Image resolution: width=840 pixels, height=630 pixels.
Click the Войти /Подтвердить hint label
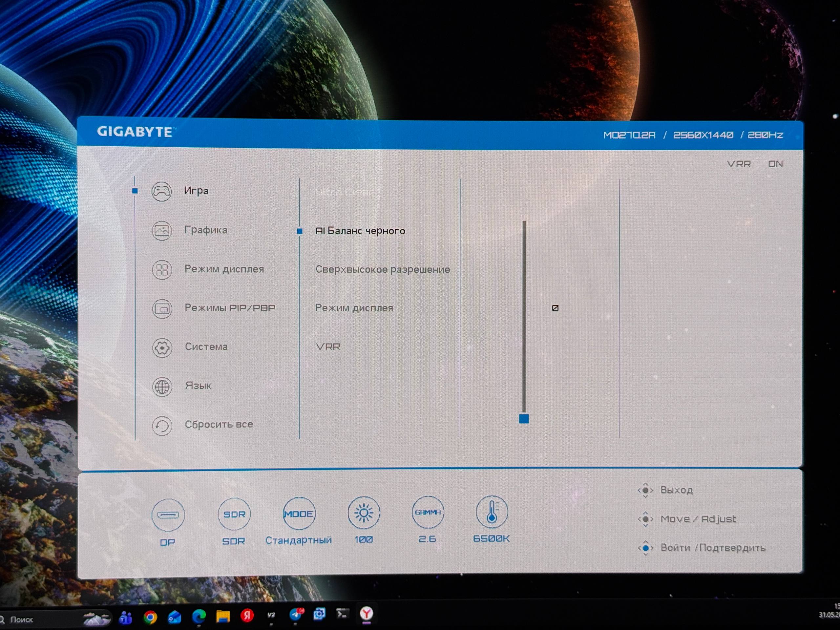713,548
